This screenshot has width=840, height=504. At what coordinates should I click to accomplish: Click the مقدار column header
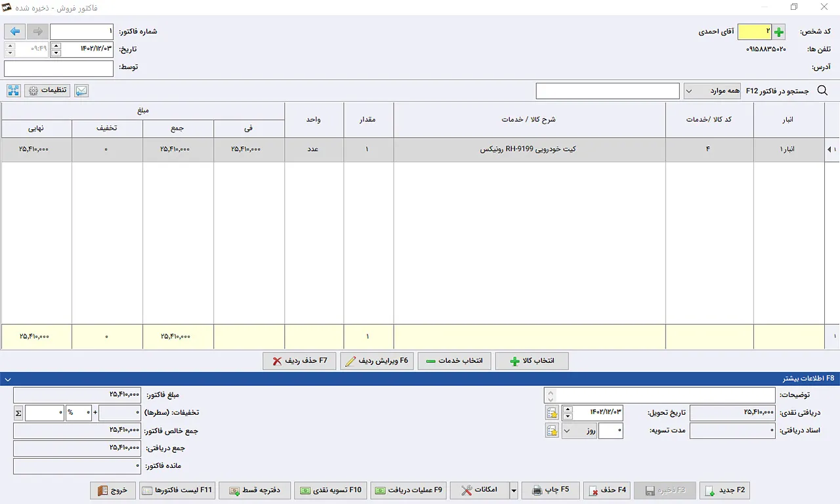[369, 120]
